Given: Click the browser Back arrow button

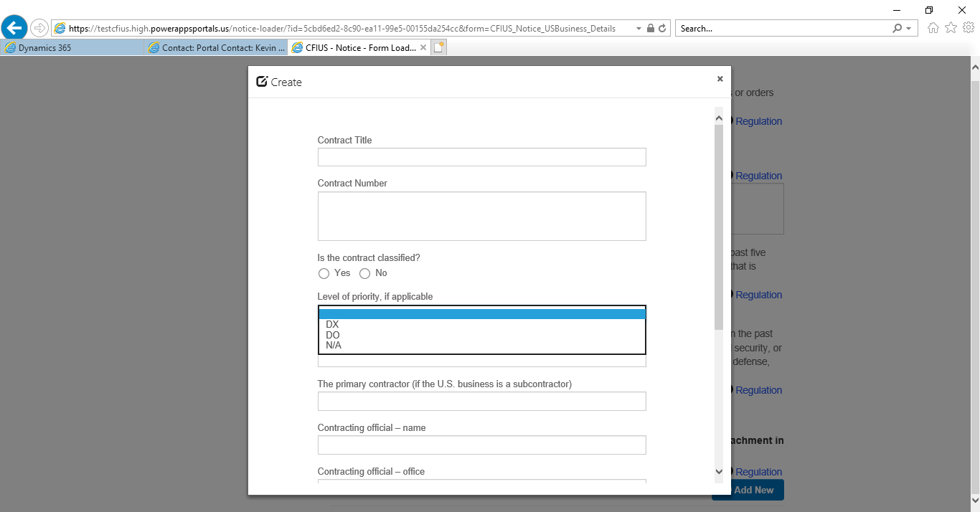Looking at the screenshot, I should (x=14, y=29).
